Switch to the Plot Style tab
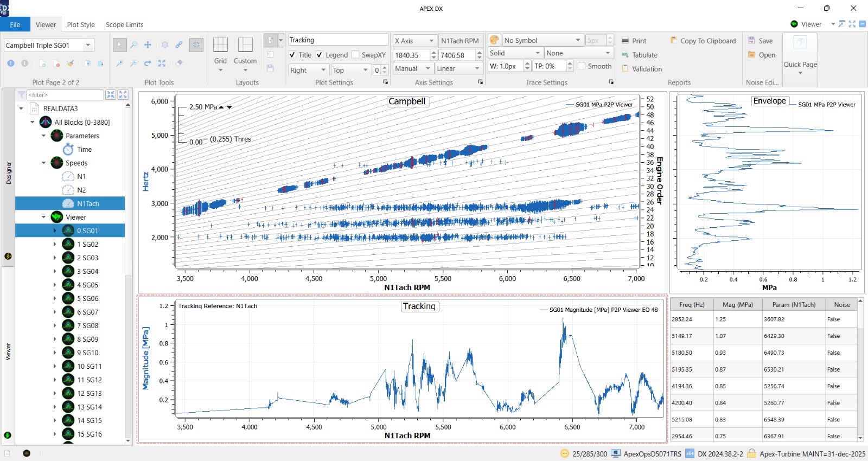 pyautogui.click(x=81, y=24)
